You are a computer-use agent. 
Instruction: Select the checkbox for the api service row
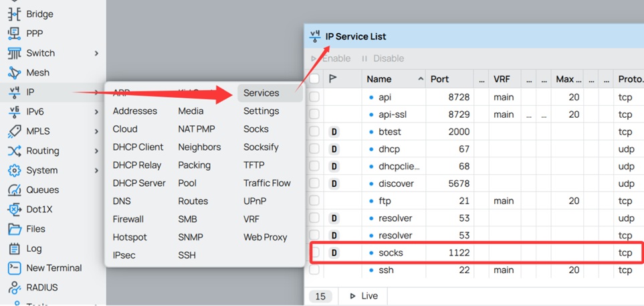pos(314,97)
